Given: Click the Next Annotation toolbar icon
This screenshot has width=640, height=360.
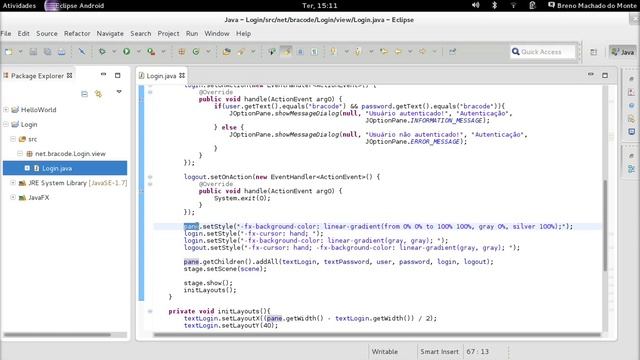Looking at the screenshot, I should click(333, 52).
